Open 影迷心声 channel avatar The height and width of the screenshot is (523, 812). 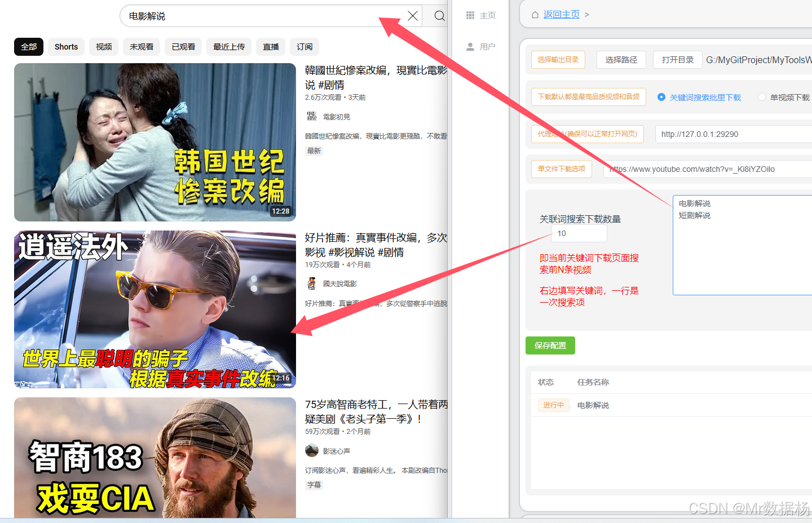[311, 450]
